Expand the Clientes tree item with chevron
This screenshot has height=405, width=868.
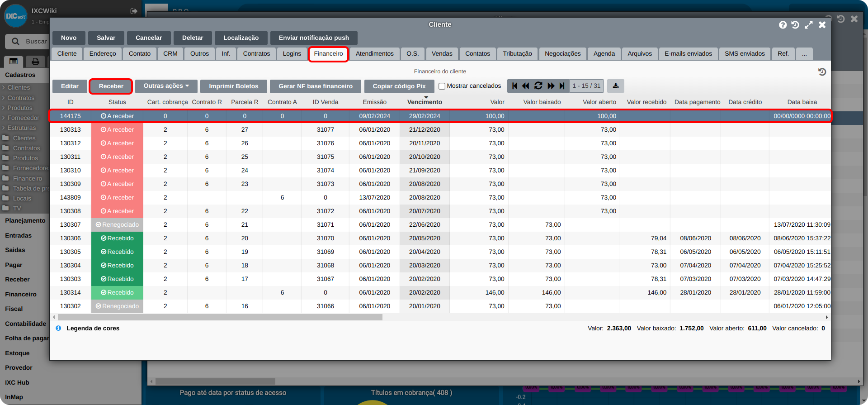(4, 87)
